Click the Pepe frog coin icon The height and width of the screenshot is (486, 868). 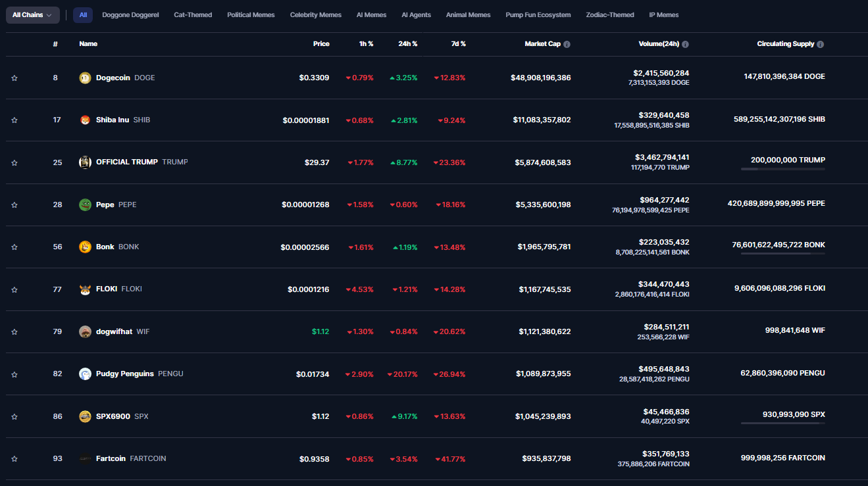85,205
